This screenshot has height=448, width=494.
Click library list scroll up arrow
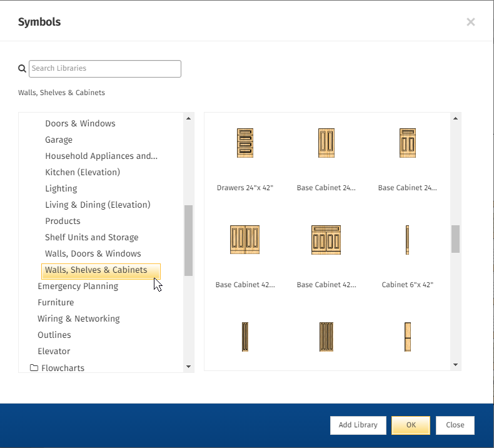[188, 118]
